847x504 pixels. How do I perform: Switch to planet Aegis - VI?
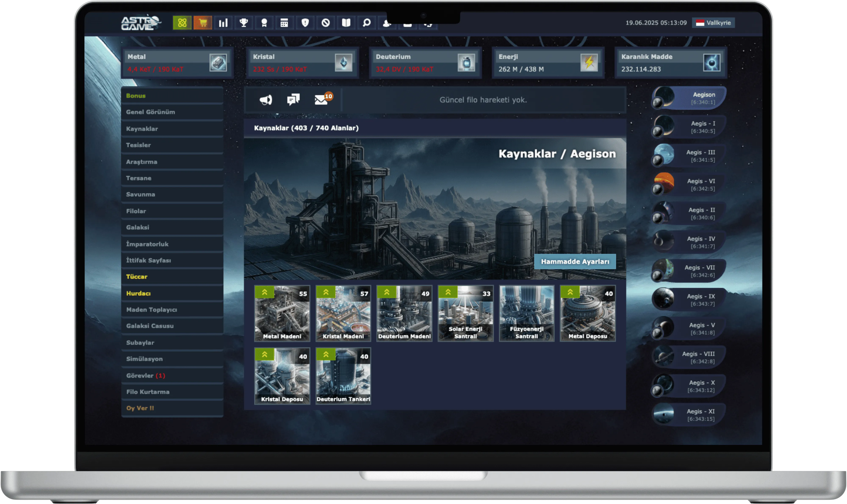[x=689, y=184]
